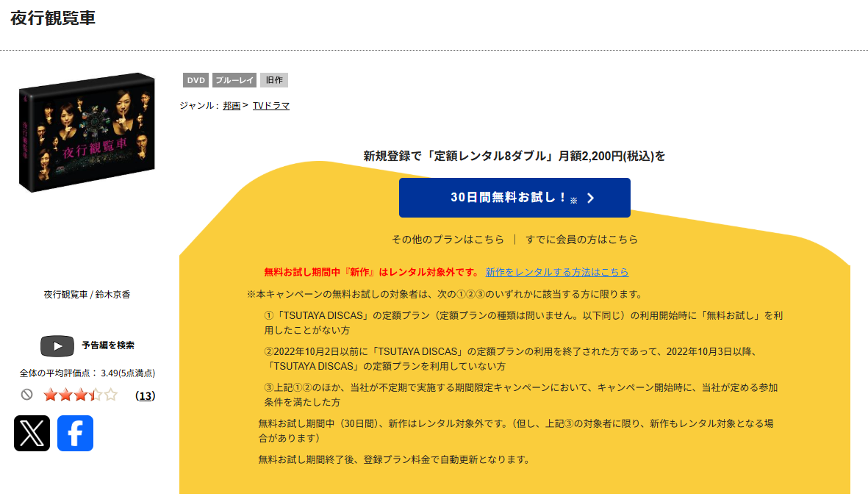This screenshot has width=868, height=502.
Task: Open すでに会員の方はこちら link
Action: click(582, 240)
